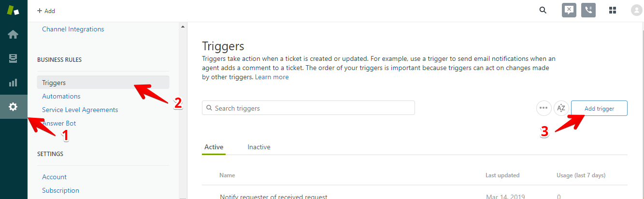Click the Add trigger button

(599, 109)
